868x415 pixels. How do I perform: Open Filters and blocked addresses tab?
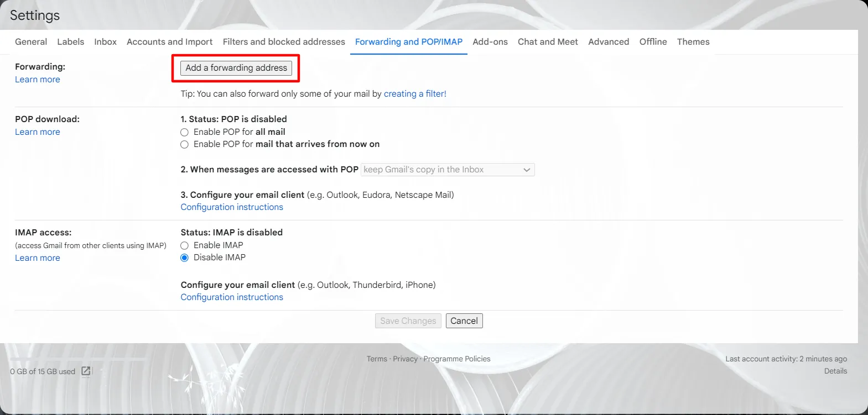click(x=284, y=41)
